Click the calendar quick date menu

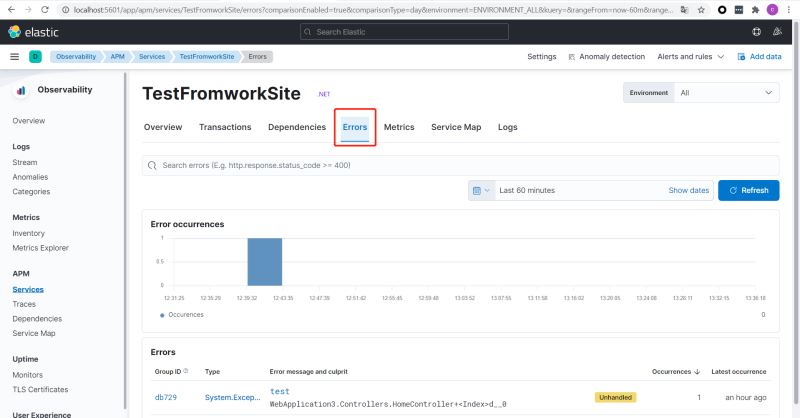(481, 190)
